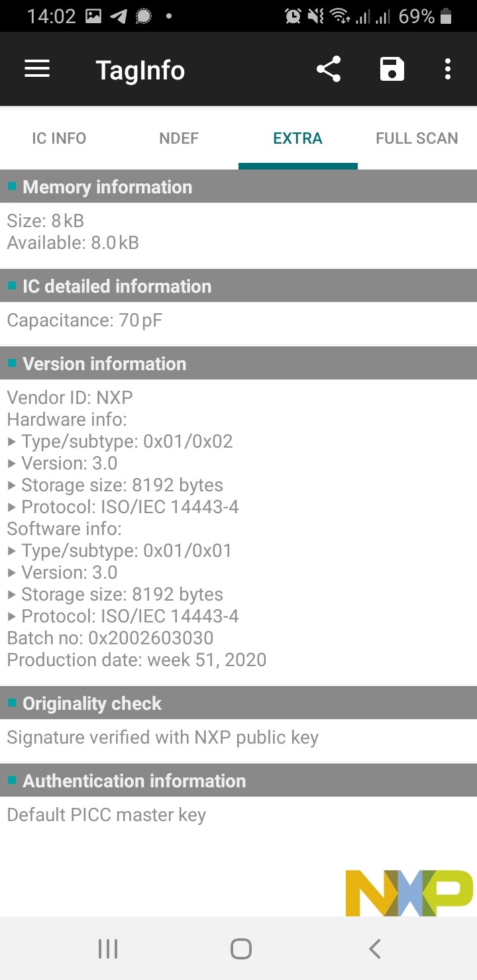Tap the battery indicator in status bar

(446, 16)
